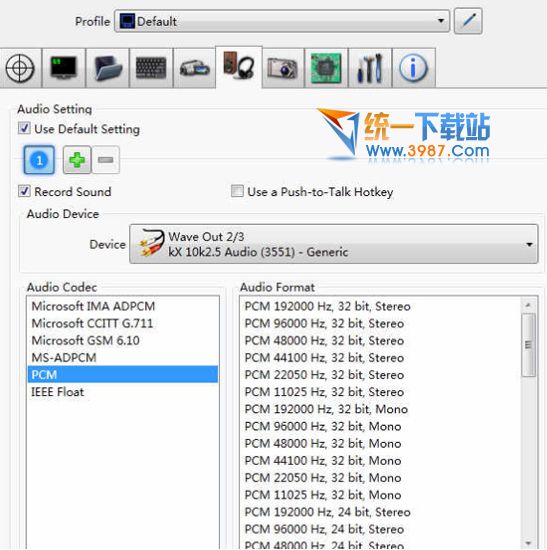Image resolution: width=547 pixels, height=550 pixels.
Task: Open the Wave Out 2/3 device dropdown
Action: [x=334, y=244]
